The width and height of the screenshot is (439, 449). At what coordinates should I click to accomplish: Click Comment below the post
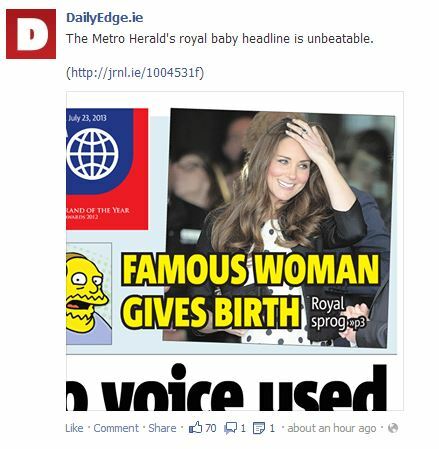pos(116,428)
